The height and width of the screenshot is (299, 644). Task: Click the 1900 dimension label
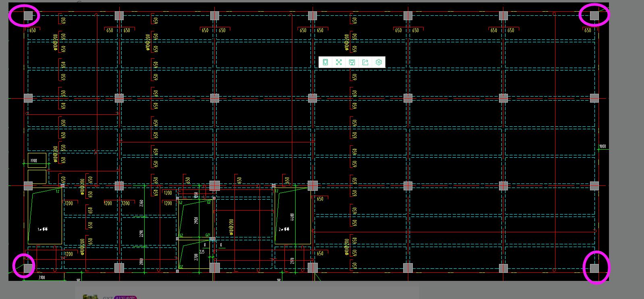[34, 161]
